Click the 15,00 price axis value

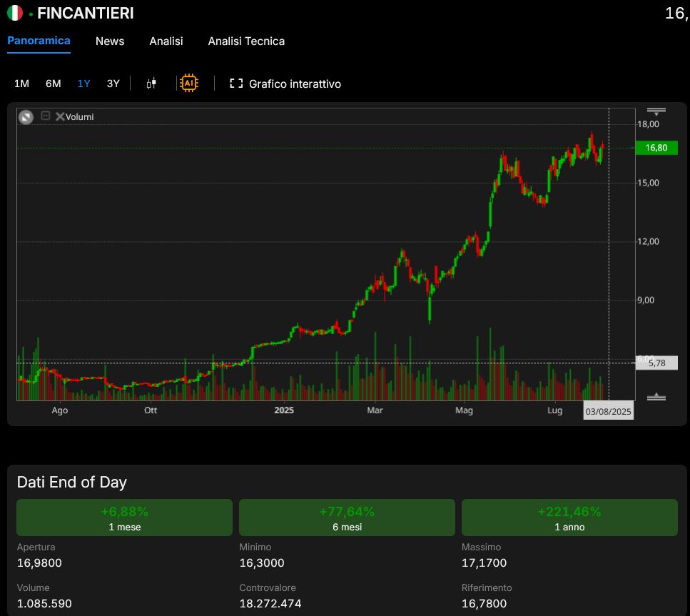coord(649,183)
